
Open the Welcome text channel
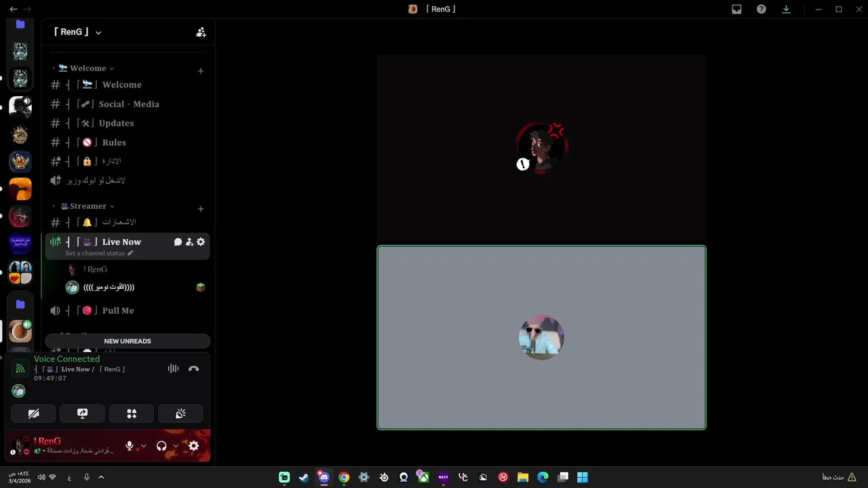[127, 85]
